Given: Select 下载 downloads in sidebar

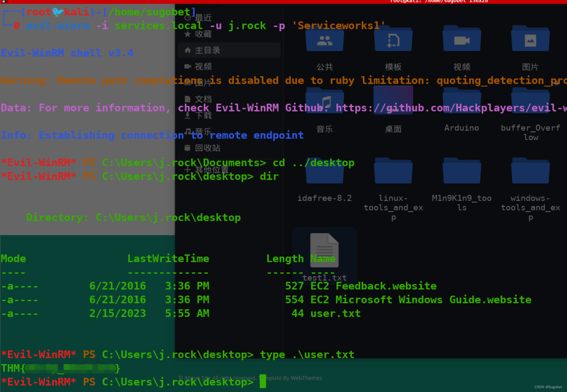Looking at the screenshot, I should click(x=229, y=115).
